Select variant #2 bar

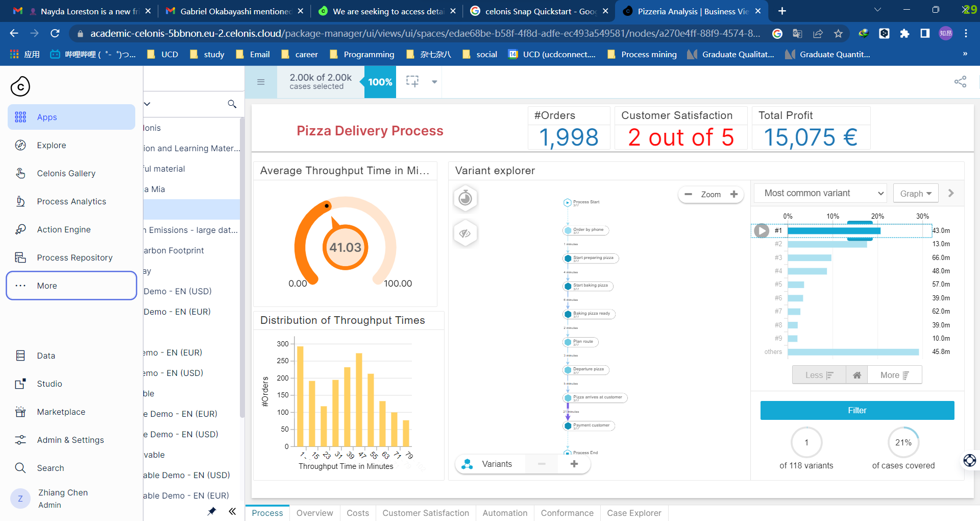tap(827, 244)
